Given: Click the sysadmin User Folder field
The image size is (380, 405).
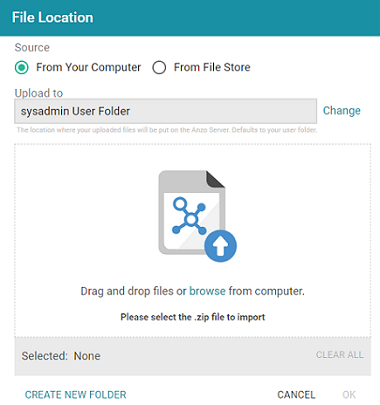Looking at the screenshot, I should [165, 111].
